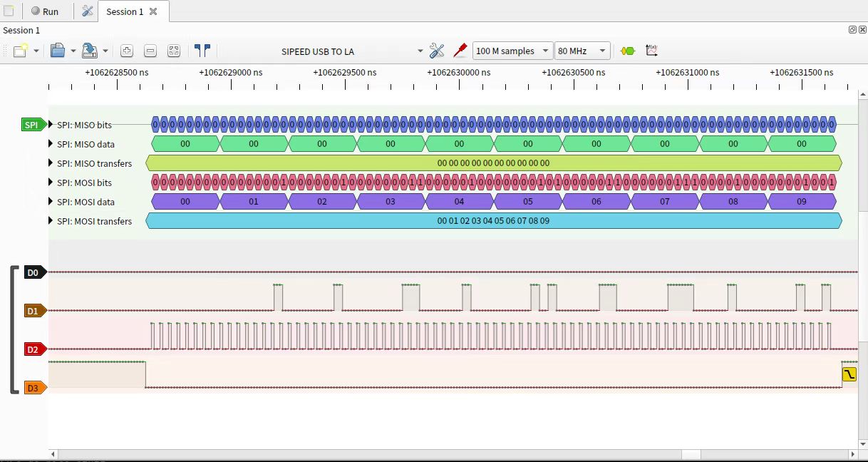Collapse the SPI: MISO bits row

[x=51, y=125]
